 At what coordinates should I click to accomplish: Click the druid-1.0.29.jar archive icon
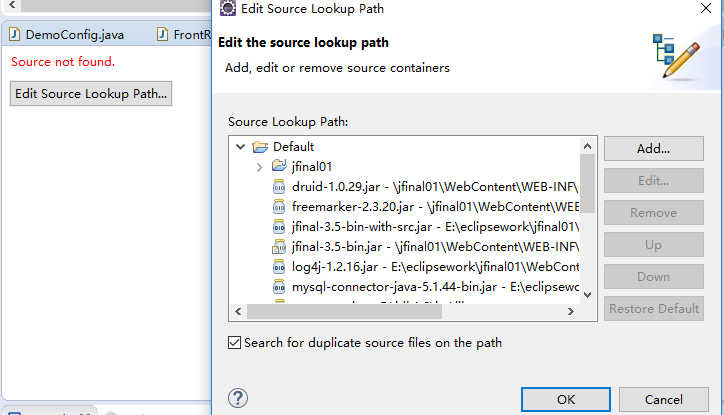pyautogui.click(x=279, y=186)
